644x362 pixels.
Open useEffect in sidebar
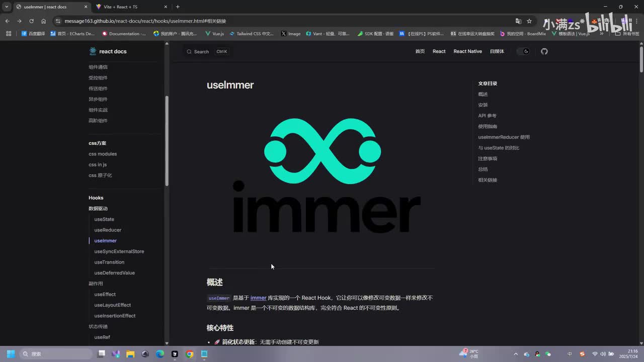[x=105, y=294]
